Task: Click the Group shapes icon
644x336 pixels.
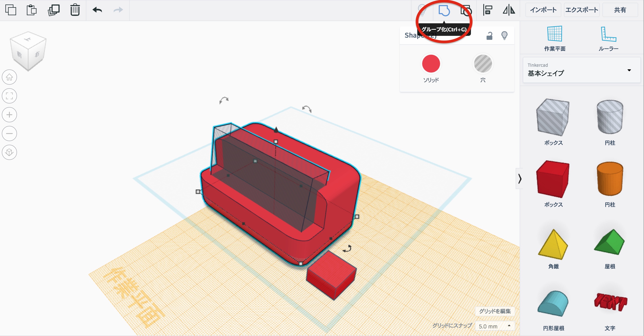Action: (444, 11)
